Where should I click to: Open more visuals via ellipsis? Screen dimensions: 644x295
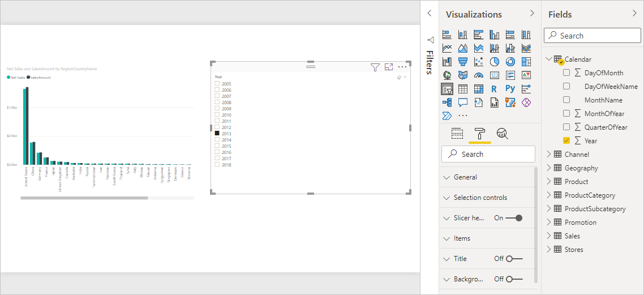point(462,116)
